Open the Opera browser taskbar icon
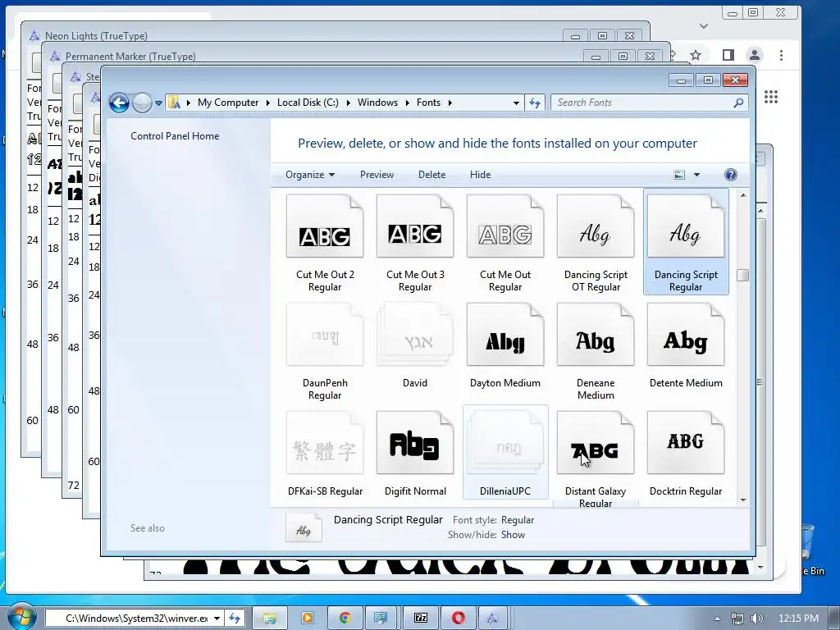840x630 pixels. coord(458,619)
